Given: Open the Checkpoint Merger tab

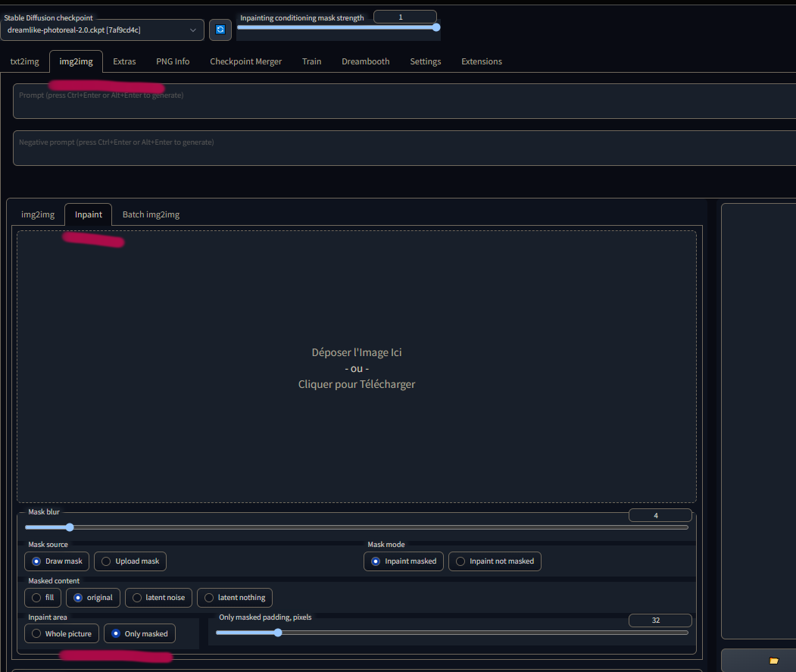Looking at the screenshot, I should (245, 61).
